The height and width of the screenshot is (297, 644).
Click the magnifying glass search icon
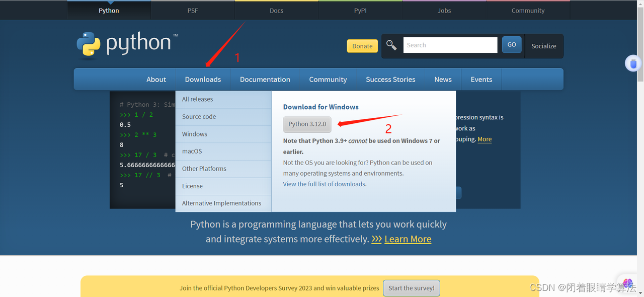tap(391, 45)
